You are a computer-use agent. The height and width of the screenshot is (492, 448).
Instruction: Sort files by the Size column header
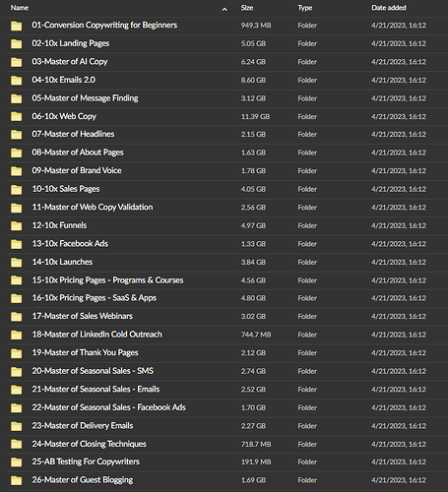pyautogui.click(x=247, y=8)
